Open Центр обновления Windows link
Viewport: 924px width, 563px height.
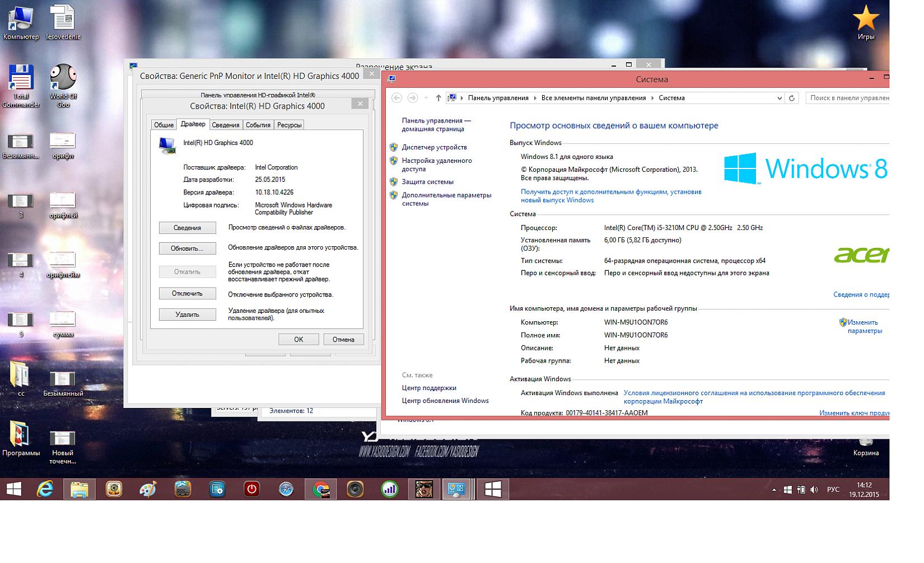(445, 401)
